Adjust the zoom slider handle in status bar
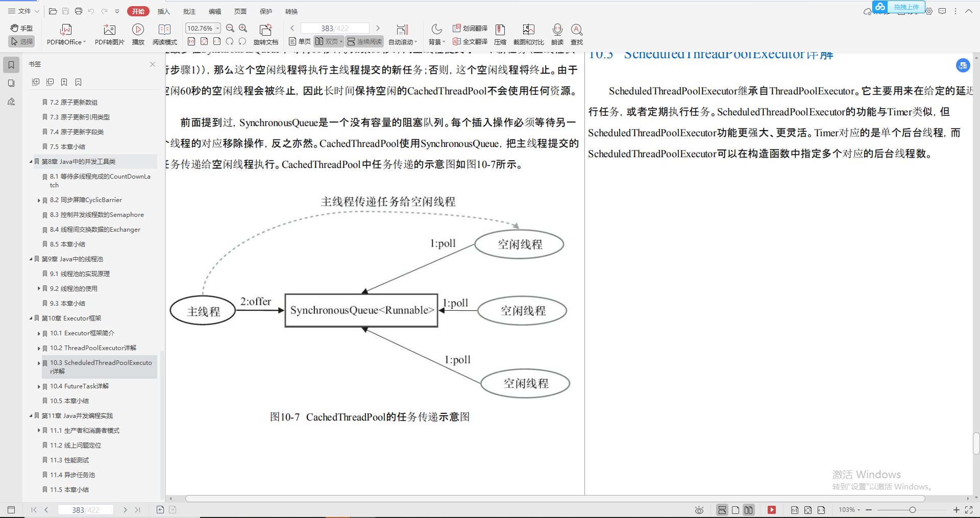The image size is (980, 518). [x=912, y=510]
